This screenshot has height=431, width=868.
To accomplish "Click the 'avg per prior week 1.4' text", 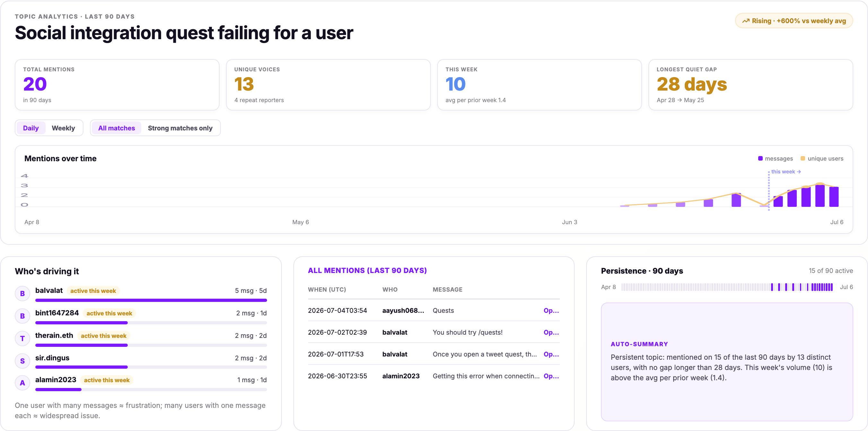I will click(x=475, y=100).
